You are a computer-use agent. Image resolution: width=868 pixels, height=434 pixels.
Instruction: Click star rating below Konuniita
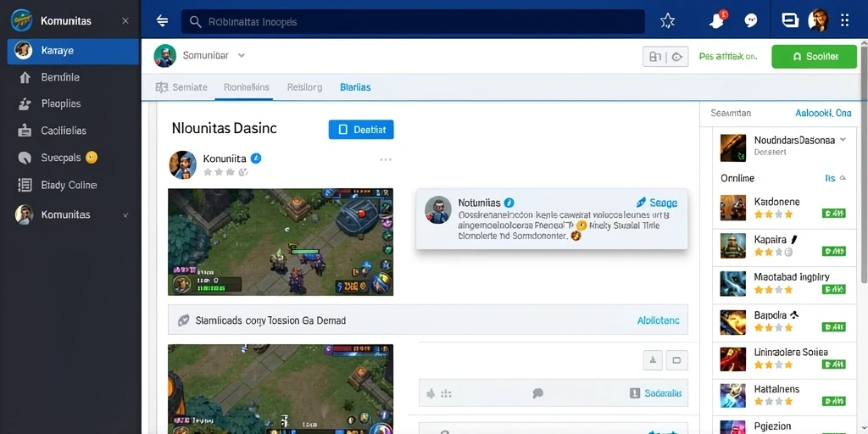[225, 172]
